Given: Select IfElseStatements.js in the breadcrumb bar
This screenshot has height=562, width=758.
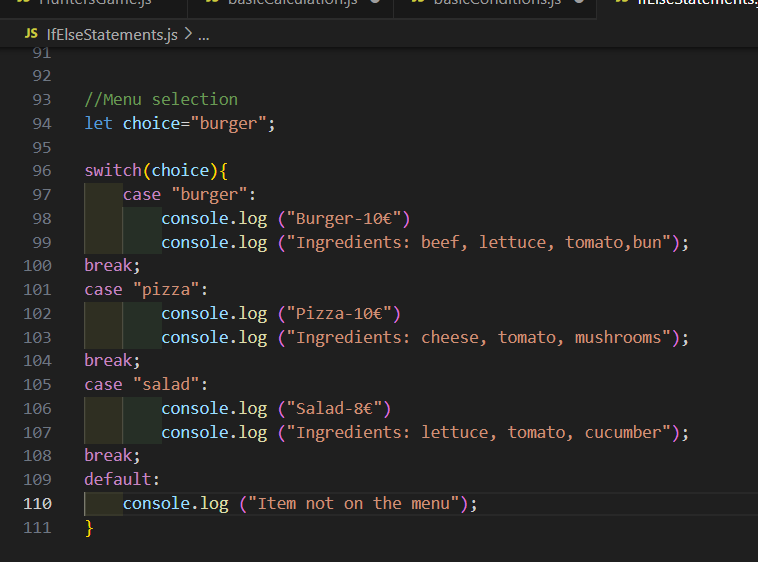Looking at the screenshot, I should 112,35.
